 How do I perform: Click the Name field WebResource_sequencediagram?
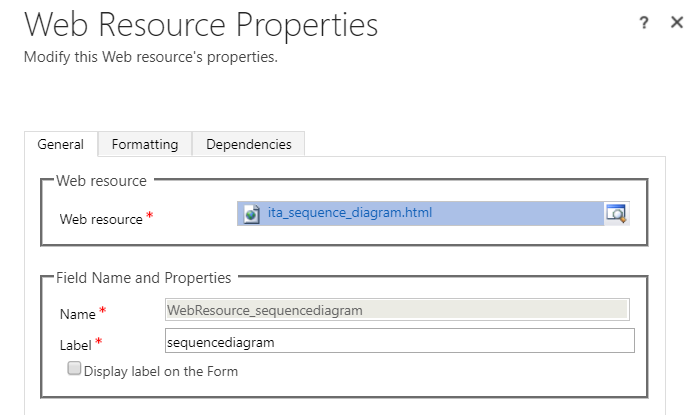click(396, 310)
